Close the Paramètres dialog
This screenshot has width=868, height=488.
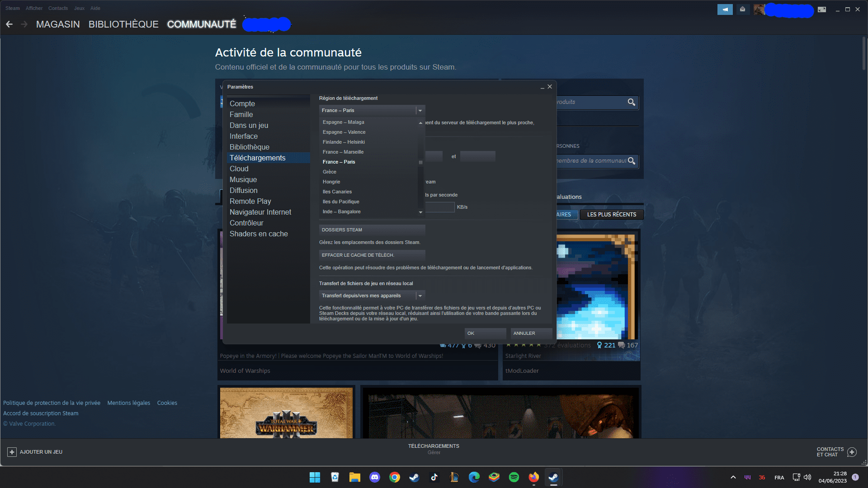550,87
